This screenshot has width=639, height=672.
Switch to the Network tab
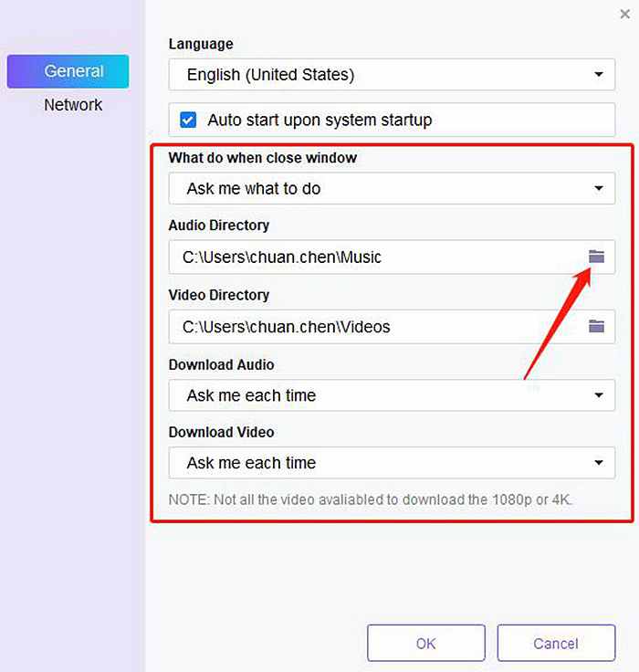(73, 105)
